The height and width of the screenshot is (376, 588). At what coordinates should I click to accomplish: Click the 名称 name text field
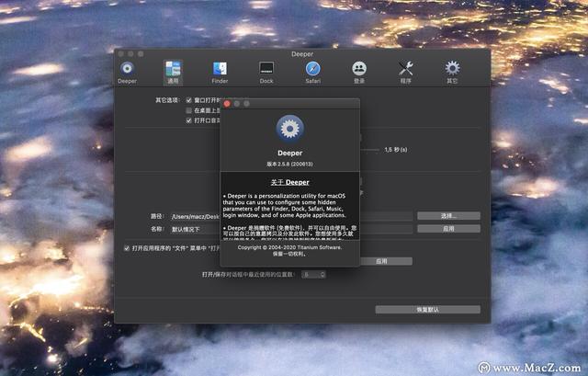click(x=193, y=229)
